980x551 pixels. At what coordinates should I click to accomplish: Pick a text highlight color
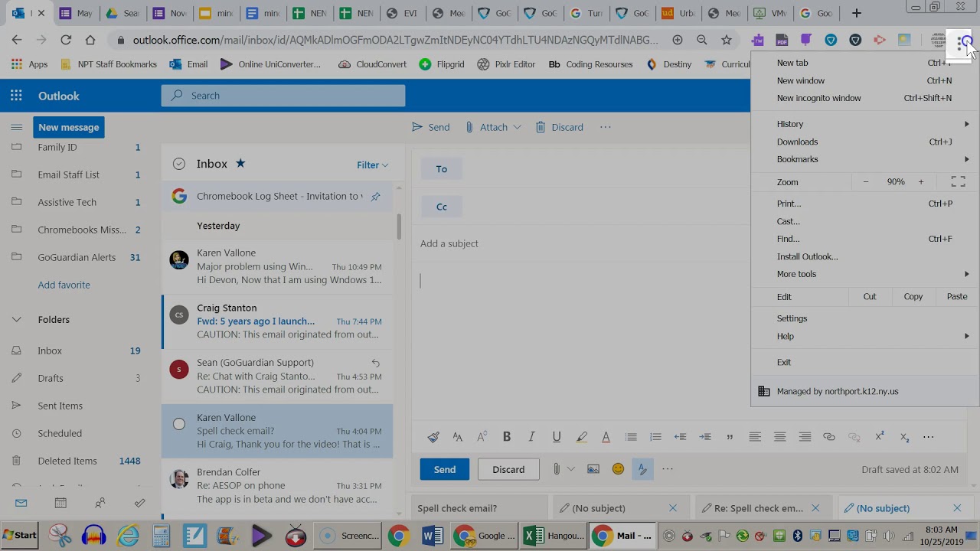[x=582, y=437]
